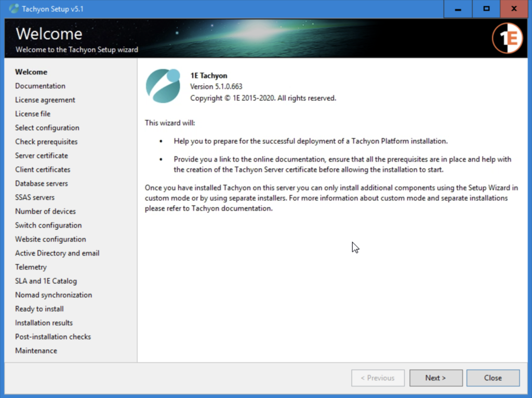532x398 pixels.
Task: Open the Documentation step
Action: coord(40,86)
